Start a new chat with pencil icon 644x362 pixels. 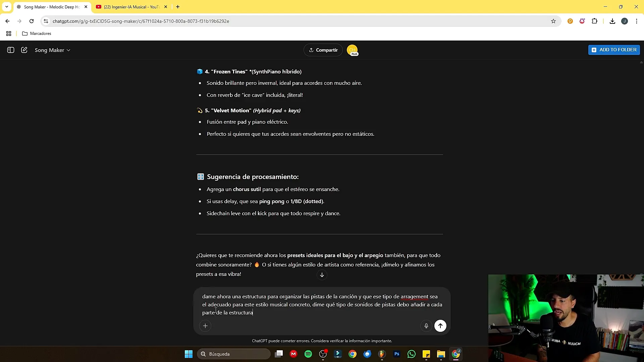[24, 50]
